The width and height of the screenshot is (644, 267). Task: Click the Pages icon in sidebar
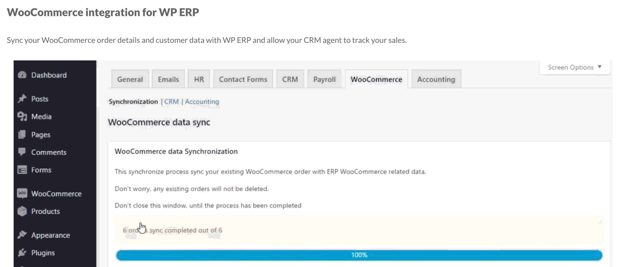(22, 134)
